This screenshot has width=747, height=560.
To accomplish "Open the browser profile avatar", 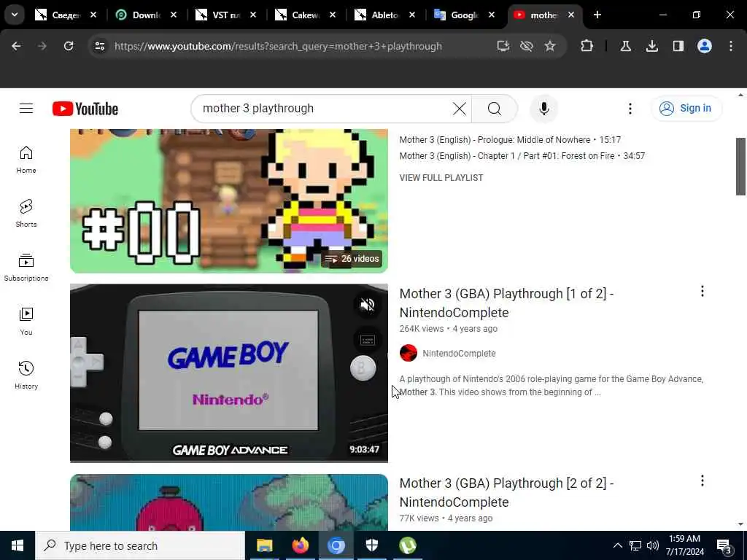I will [704, 46].
